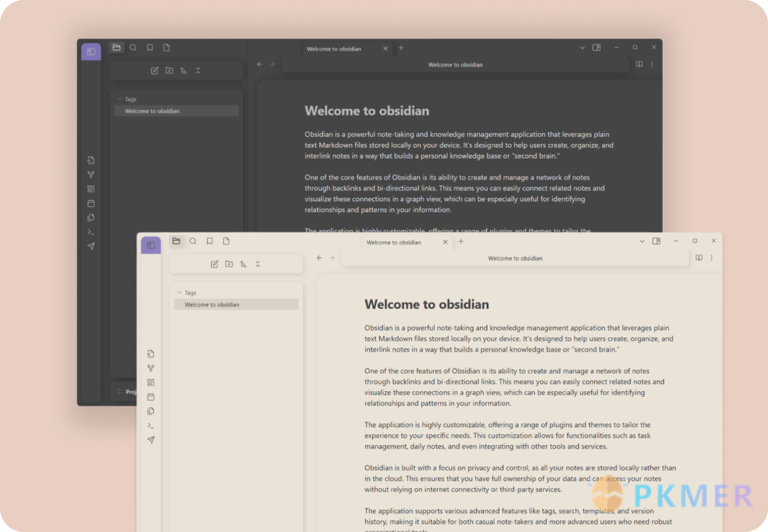This screenshot has width=768, height=532.
Task: Open more options menu in dark window
Action: (652, 64)
